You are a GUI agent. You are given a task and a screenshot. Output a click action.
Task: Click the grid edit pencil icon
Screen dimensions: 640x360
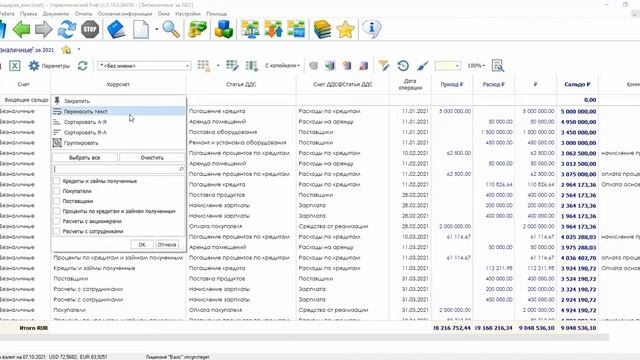(233, 65)
